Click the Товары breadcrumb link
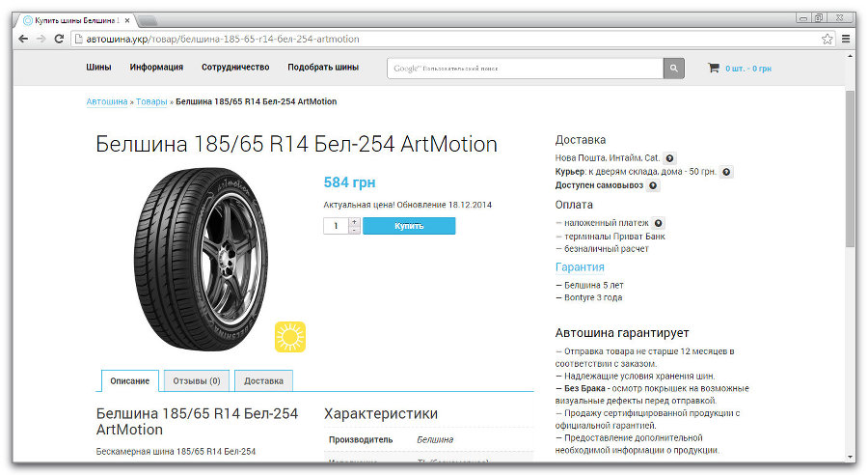This screenshot has height=475, width=868. 151,101
